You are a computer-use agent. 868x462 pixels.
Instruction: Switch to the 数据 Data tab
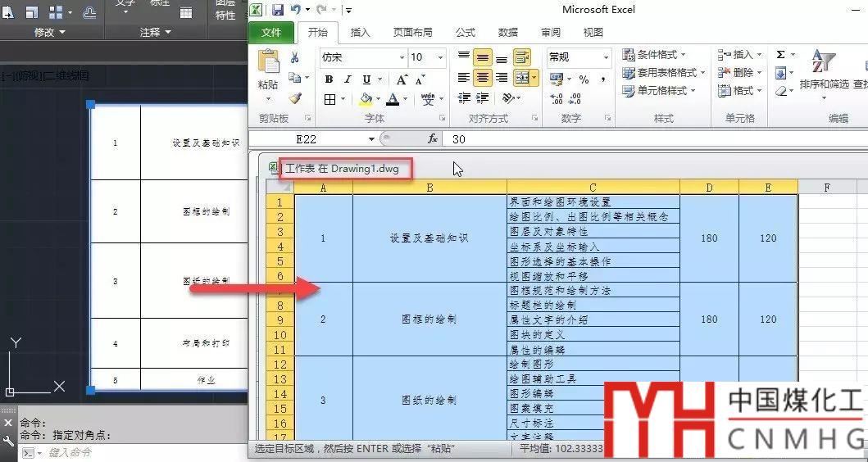(x=507, y=33)
